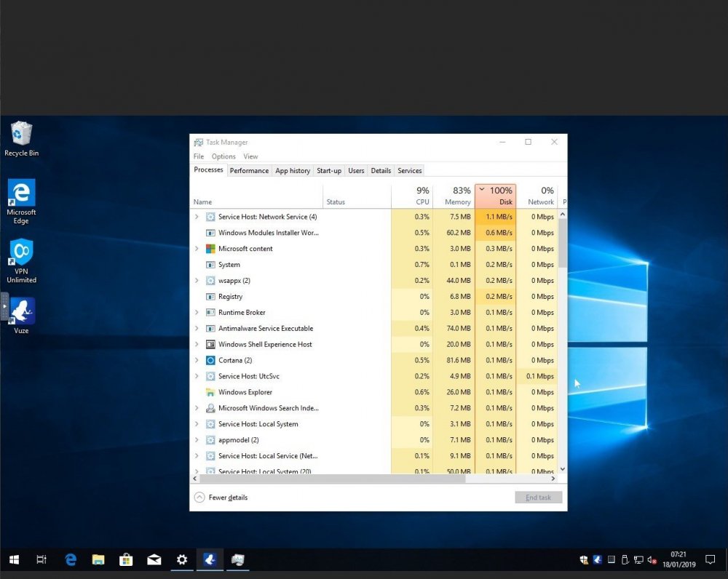This screenshot has height=579, width=728.
Task: Click the vertical scrollbar thumb
Action: click(x=562, y=243)
